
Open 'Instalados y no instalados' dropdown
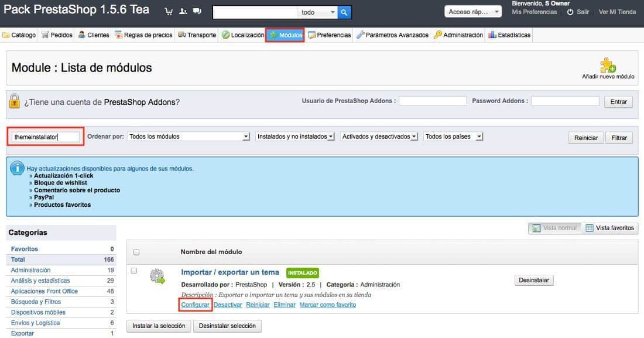295,136
